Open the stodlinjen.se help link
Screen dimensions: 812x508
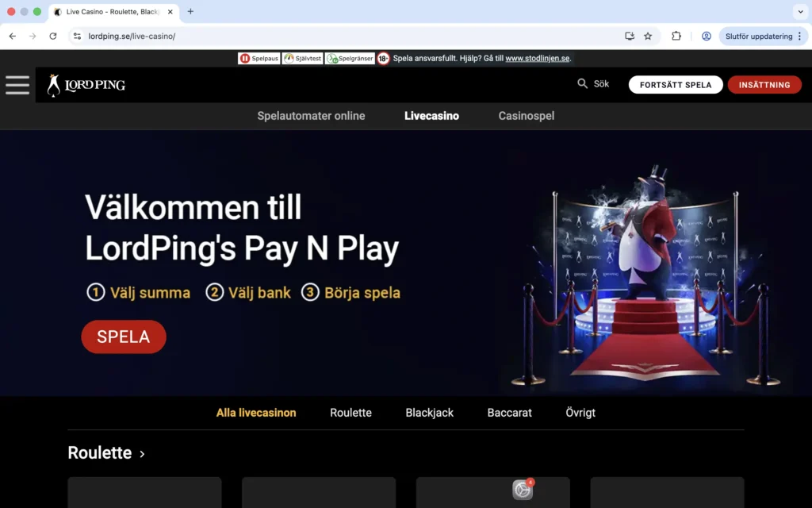[x=538, y=57]
